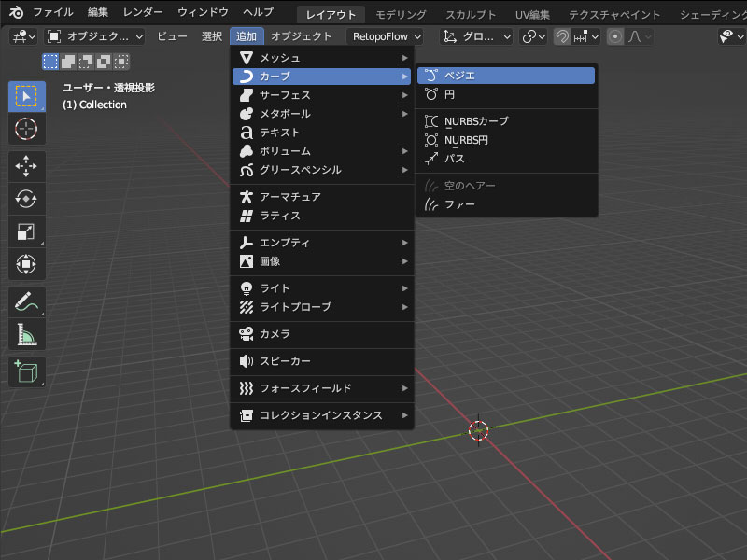The width and height of the screenshot is (747, 560).
Task: Add a ラティス object
Action: 321,216
